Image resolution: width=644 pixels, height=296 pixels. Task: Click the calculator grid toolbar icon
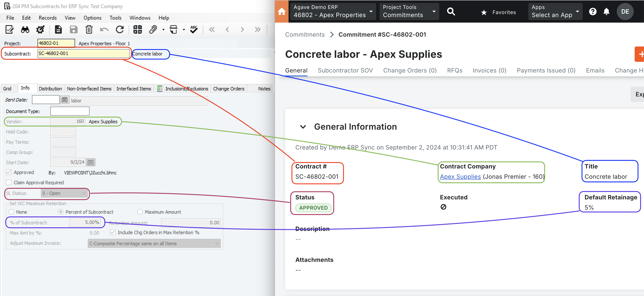(x=137, y=29)
